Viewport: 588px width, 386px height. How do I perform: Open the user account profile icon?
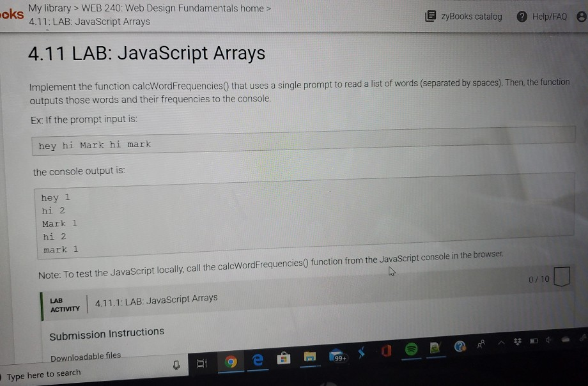coord(580,16)
